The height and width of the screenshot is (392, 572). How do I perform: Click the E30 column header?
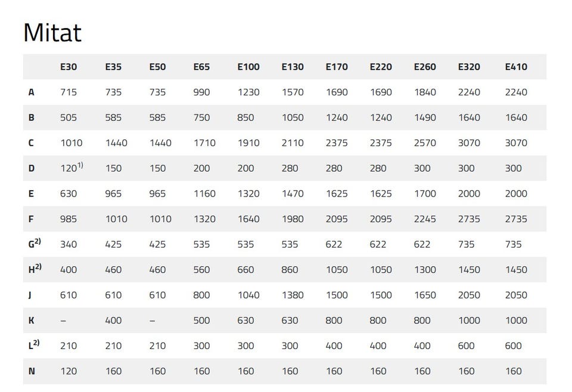[69, 67]
